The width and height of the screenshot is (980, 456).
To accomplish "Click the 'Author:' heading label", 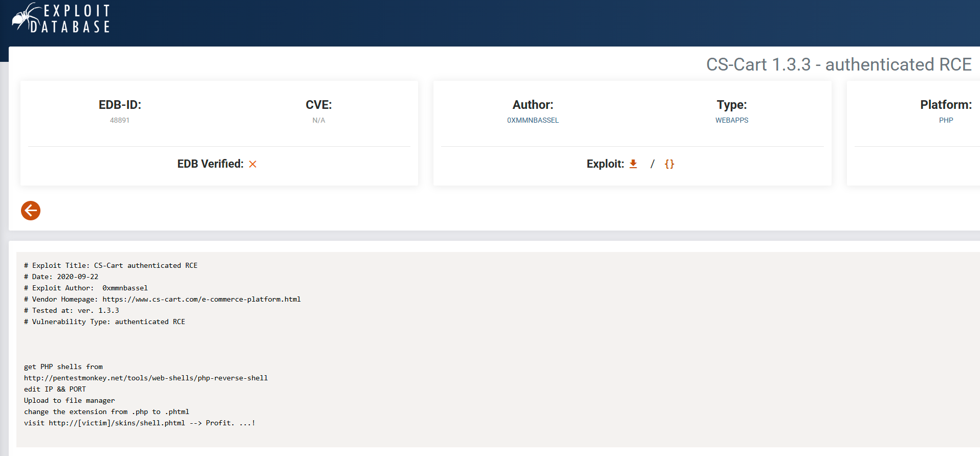I will [x=533, y=105].
